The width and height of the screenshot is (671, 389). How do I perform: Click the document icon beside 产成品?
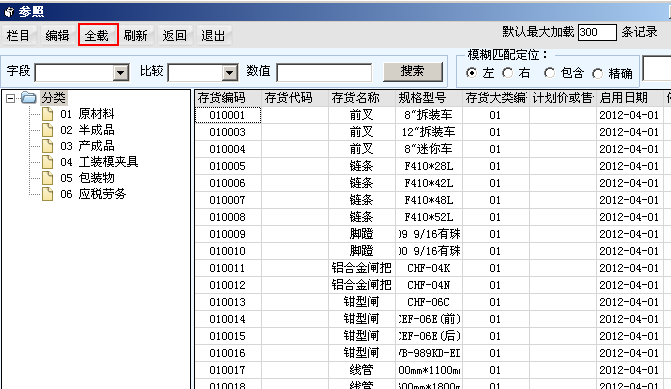[48, 146]
